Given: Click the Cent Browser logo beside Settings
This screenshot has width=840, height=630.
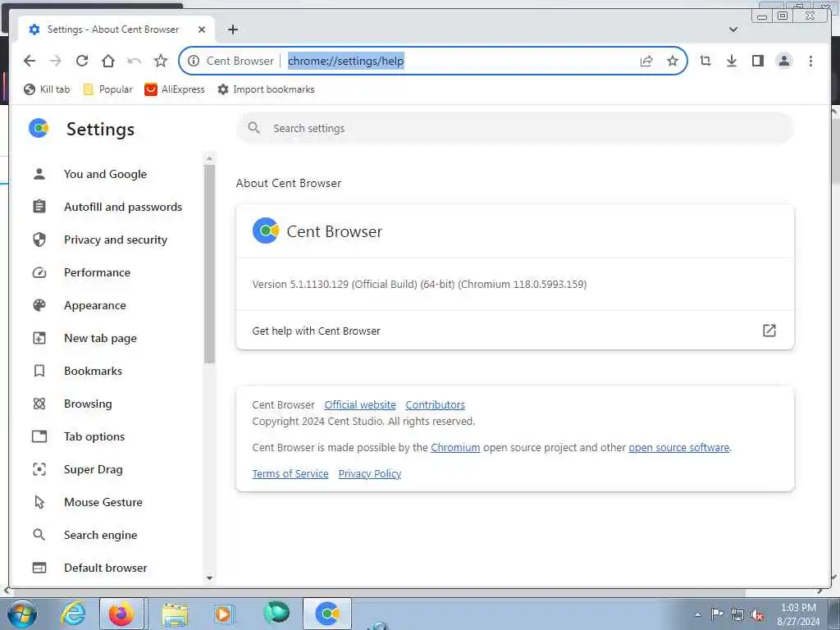Looking at the screenshot, I should coord(39,129).
